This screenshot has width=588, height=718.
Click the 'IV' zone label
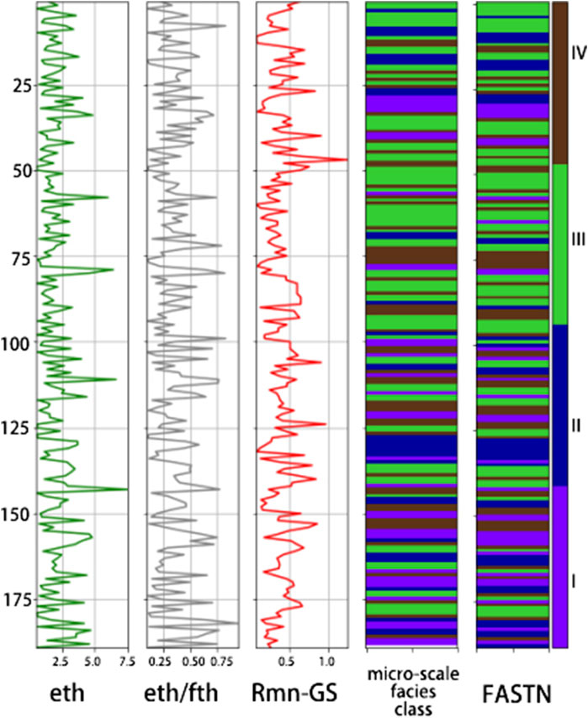pos(579,53)
